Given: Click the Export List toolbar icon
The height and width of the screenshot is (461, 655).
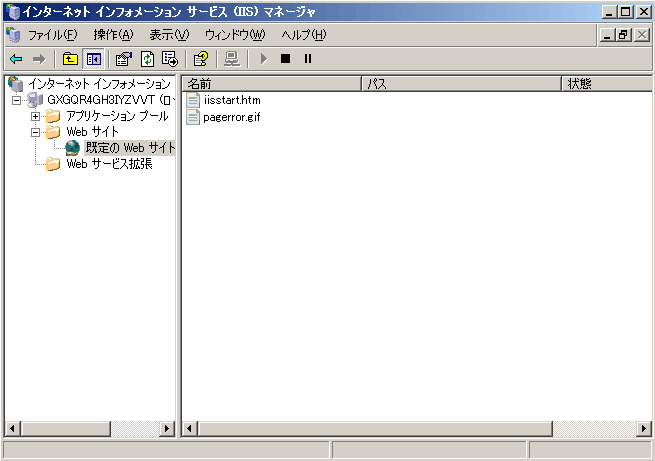Looking at the screenshot, I should [170, 59].
